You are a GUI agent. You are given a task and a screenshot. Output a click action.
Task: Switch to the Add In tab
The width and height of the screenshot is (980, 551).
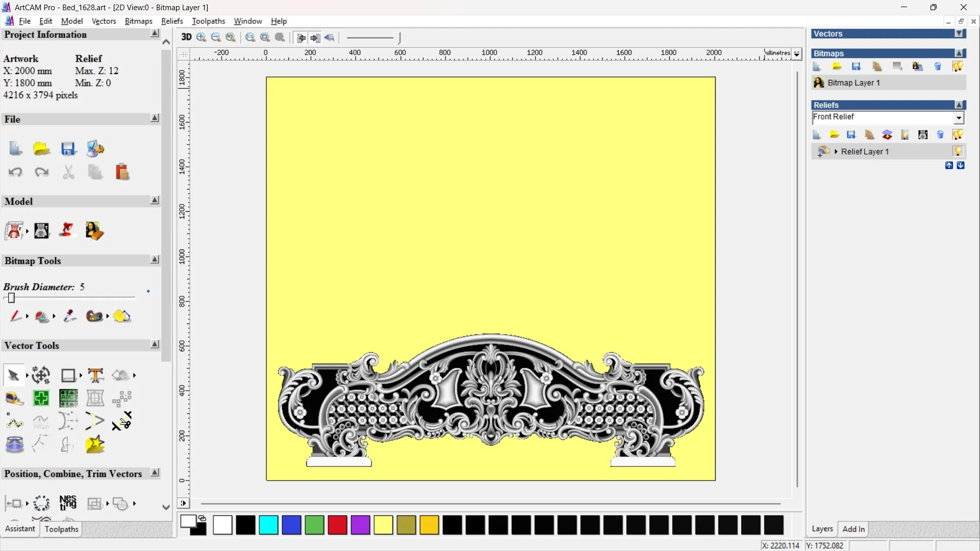pyautogui.click(x=853, y=529)
